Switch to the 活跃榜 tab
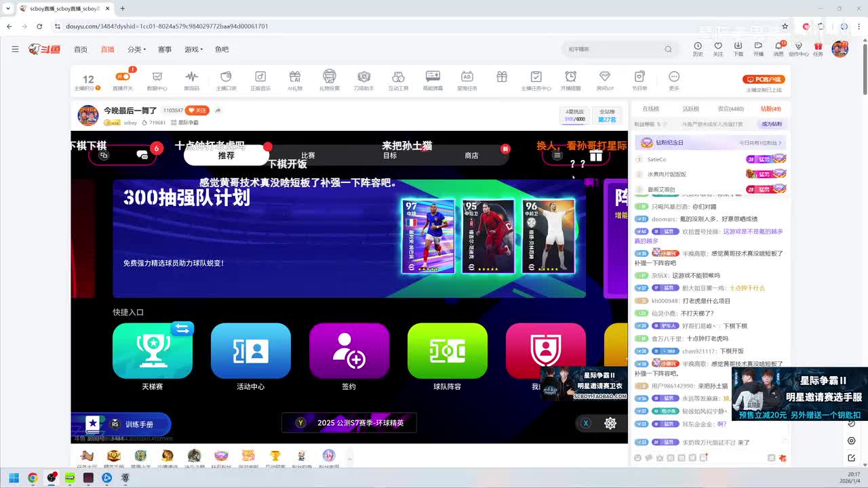Screen dimensions: 868x488 (x=691, y=108)
